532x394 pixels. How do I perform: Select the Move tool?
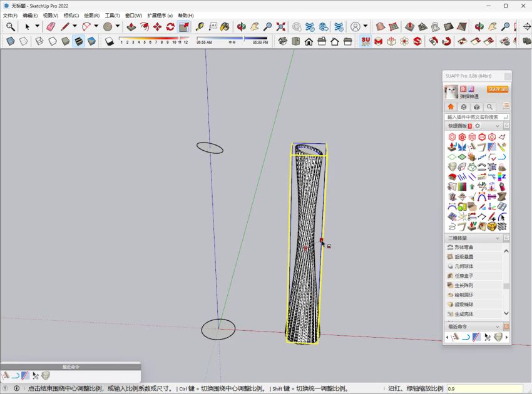pos(158,27)
